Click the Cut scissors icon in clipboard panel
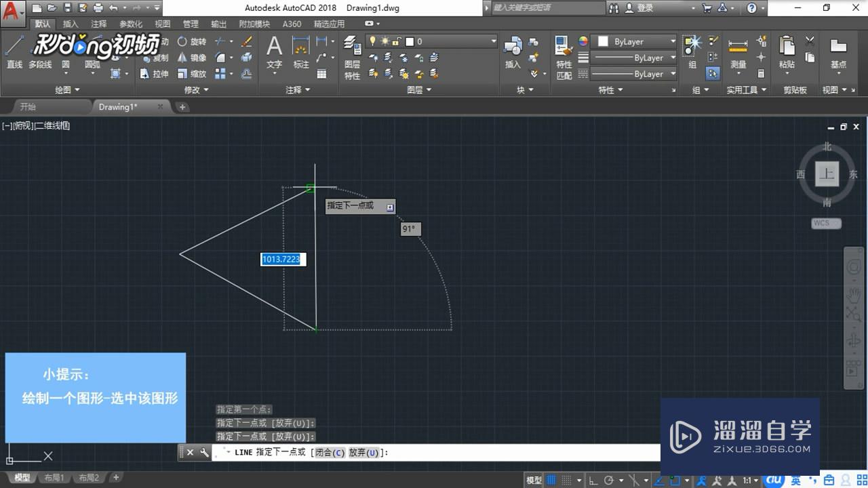This screenshot has height=488, width=868. (x=810, y=41)
